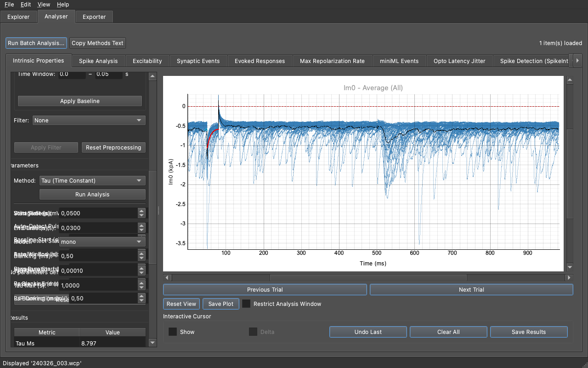Click Reset View button
588x368 pixels.
[181, 304]
